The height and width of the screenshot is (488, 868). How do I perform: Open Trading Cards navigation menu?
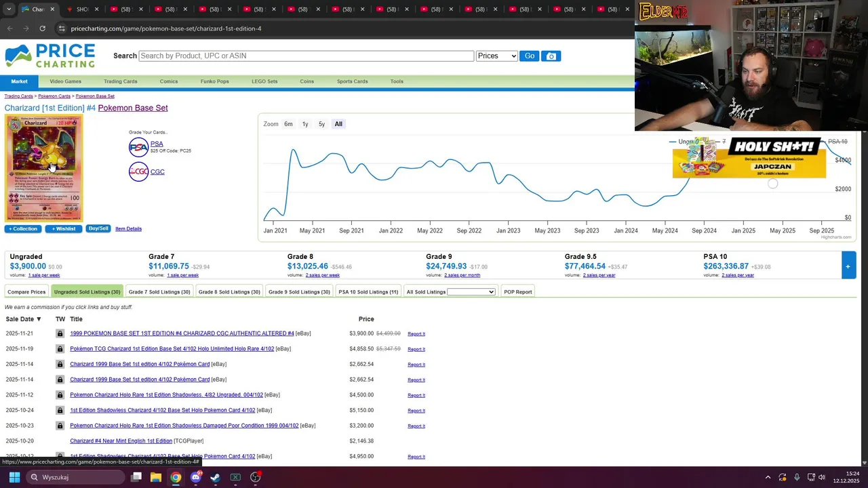point(121,81)
